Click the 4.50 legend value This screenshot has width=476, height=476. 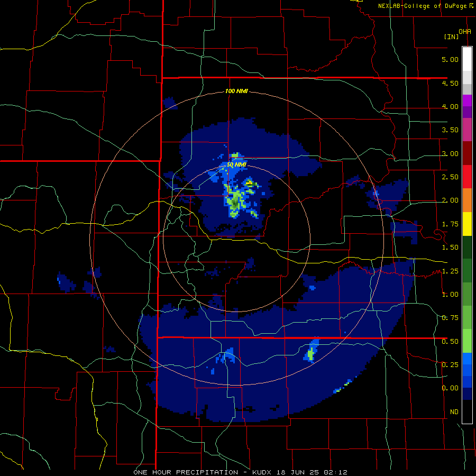point(450,83)
